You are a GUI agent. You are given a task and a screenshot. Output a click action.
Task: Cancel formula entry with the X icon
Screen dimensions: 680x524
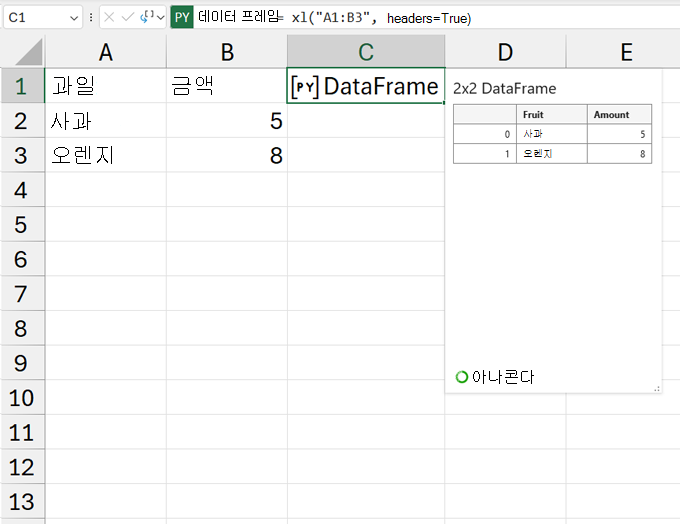click(x=109, y=17)
